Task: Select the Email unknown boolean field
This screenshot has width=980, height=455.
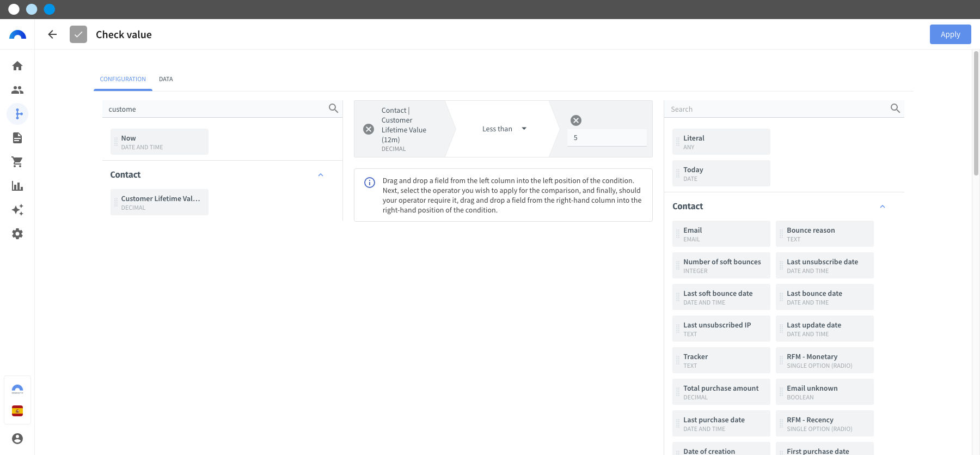Action: coord(825,392)
